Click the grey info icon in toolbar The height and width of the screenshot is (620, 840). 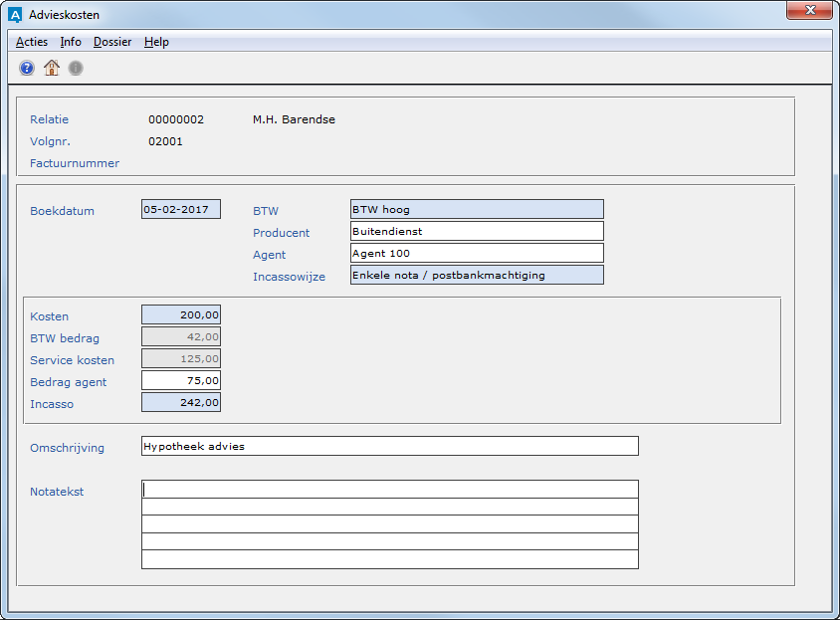point(76,68)
